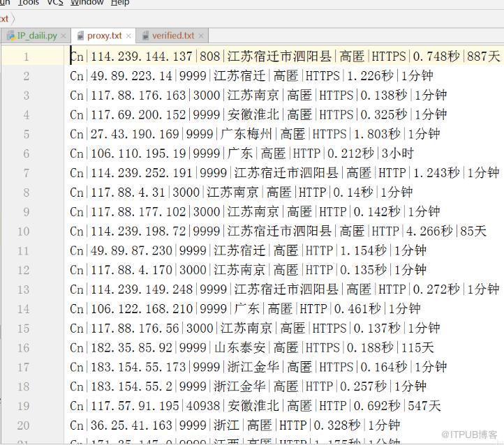Click the location 安徽淮北 on line 4

click(253, 115)
